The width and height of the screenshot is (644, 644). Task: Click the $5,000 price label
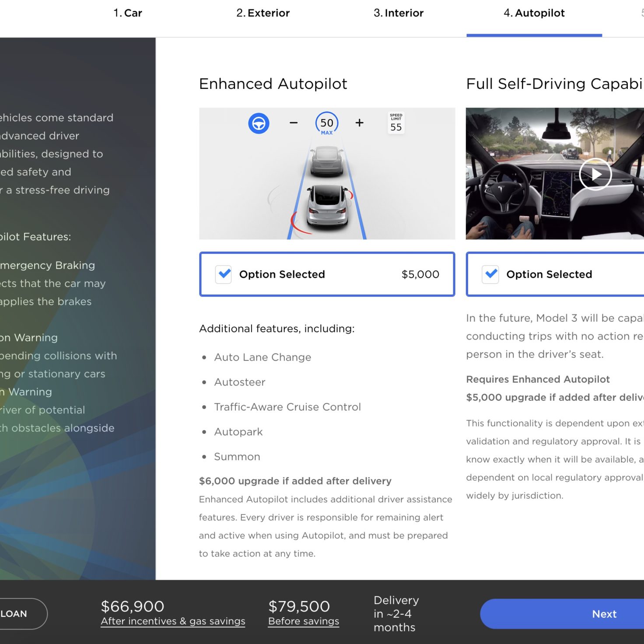[420, 274]
